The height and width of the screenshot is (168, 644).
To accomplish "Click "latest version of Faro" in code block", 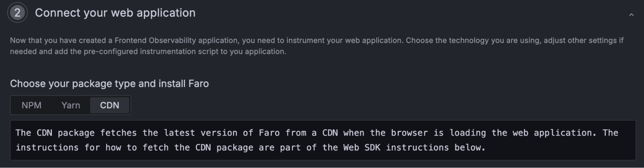I will click(x=222, y=133).
